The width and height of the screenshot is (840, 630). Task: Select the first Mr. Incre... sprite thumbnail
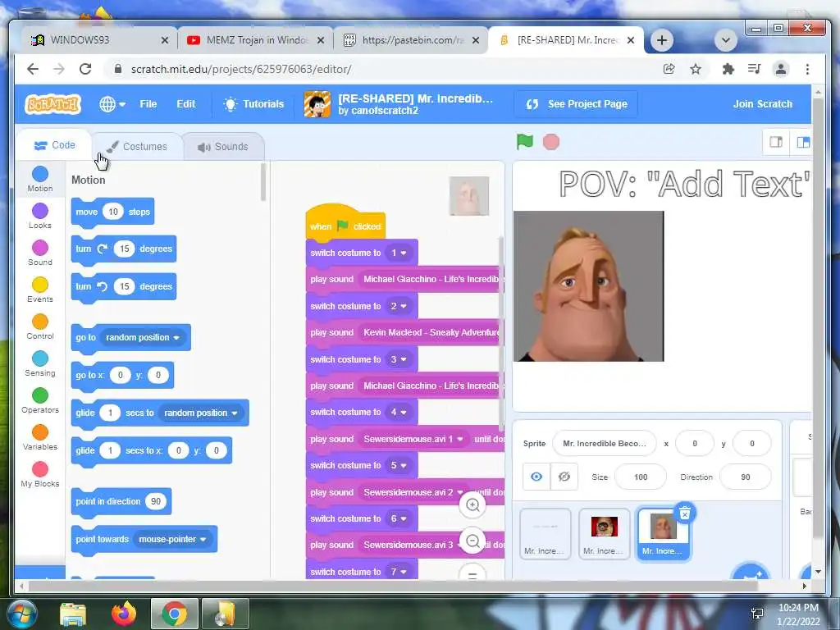coord(545,534)
